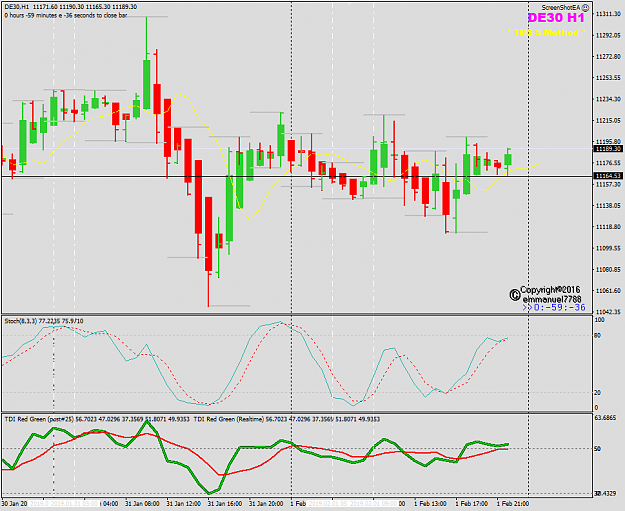Click the blue >>0:-59:-36 countdown text

(x=554, y=307)
